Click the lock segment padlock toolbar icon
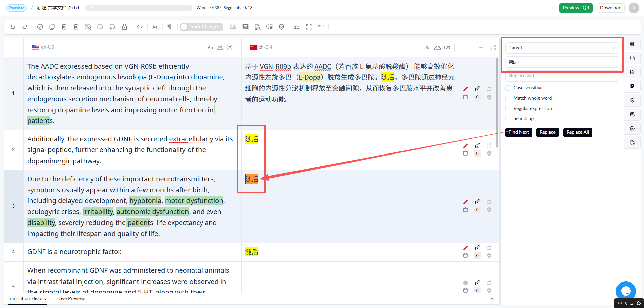 click(124, 27)
